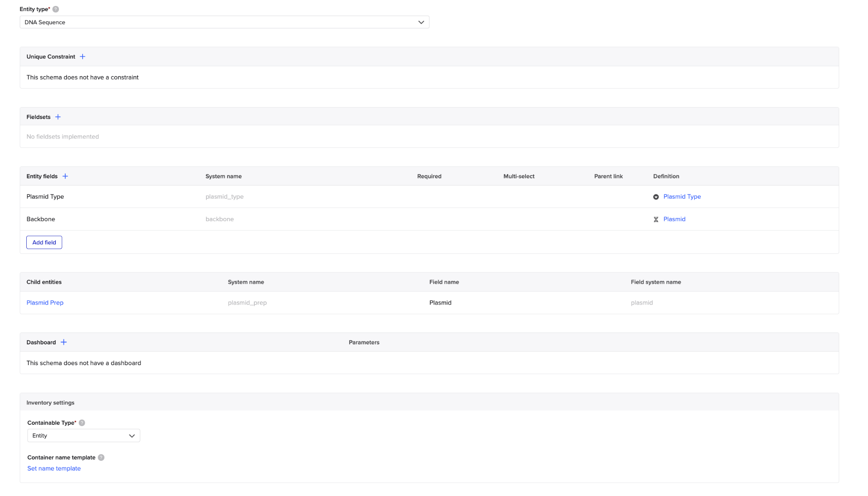868x496 pixels.
Task: Select the Plasmid Type entity field row
Action: [x=45, y=197]
